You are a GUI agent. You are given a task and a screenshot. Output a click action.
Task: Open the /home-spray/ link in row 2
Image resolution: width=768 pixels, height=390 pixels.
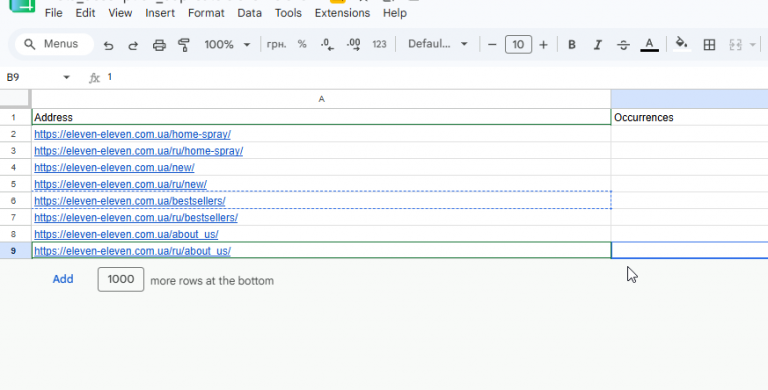tap(132, 134)
